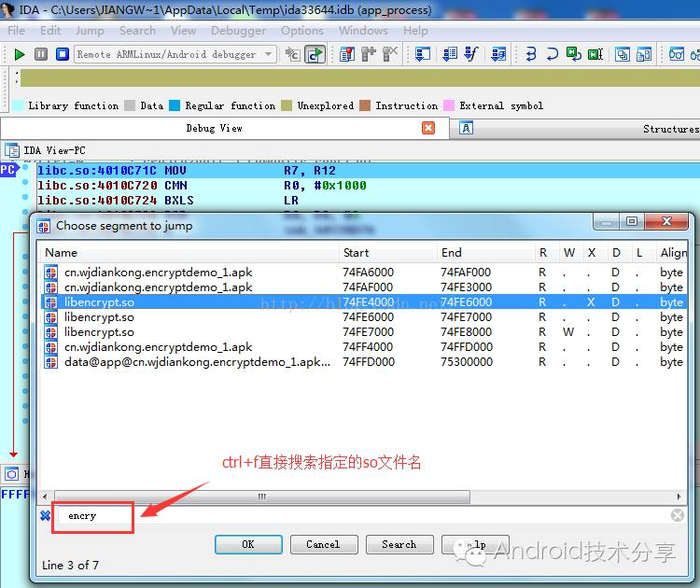Click the Regular function blue legend swatch
This screenshot has height=588, width=700.
pyautogui.click(x=175, y=105)
